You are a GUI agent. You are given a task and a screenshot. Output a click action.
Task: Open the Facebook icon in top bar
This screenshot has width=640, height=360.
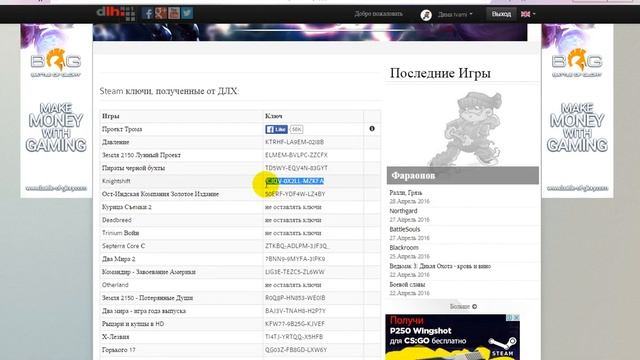[147, 13]
